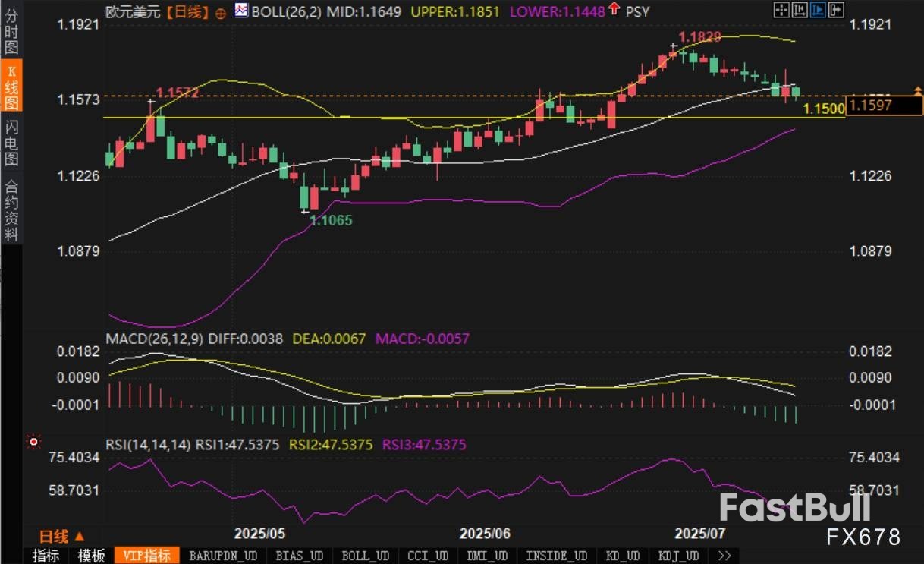Open 合约资料 in the left sidebar
Screen dimensions: 924x564
pyautogui.click(x=11, y=210)
